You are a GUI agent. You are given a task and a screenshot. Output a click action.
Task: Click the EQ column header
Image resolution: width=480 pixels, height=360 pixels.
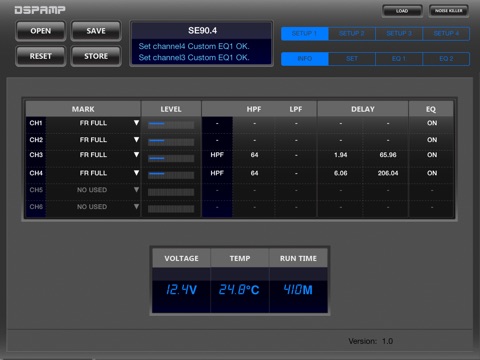coord(431,109)
